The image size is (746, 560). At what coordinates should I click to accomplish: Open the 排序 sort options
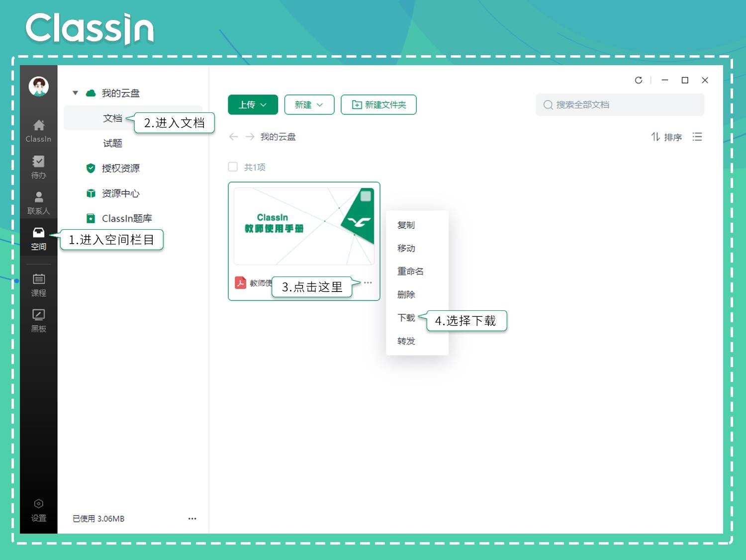(x=666, y=137)
